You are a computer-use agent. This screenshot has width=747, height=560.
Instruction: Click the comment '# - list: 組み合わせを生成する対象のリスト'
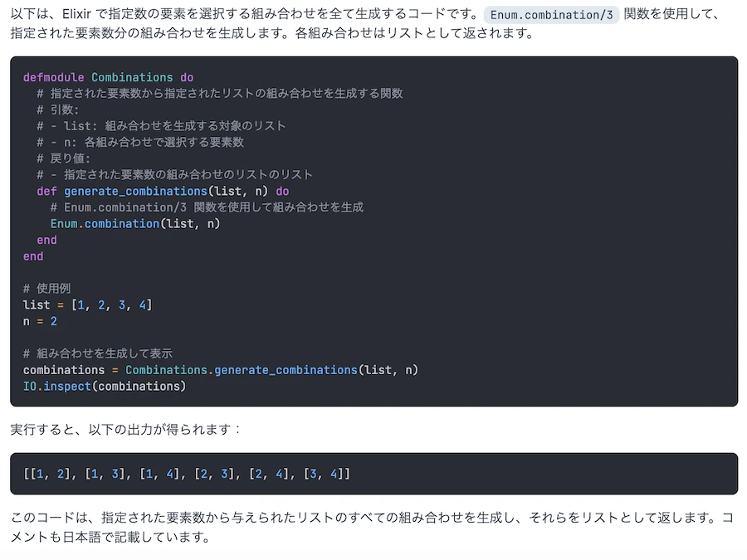click(161, 126)
